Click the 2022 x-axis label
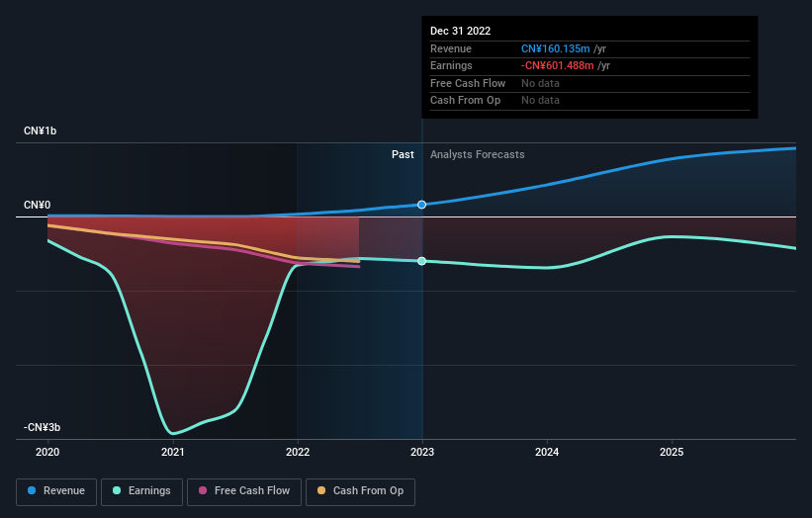The image size is (812, 518). [298, 452]
